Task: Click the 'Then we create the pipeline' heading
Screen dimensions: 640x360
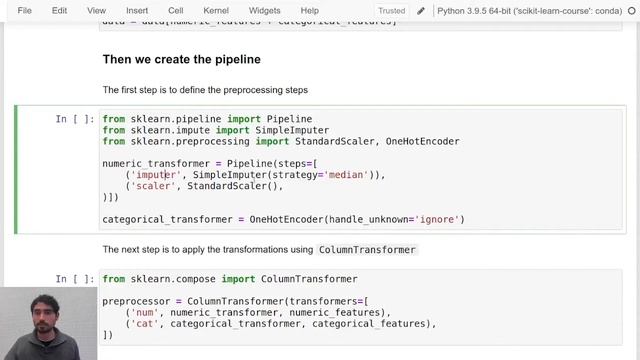Action: pos(182,59)
